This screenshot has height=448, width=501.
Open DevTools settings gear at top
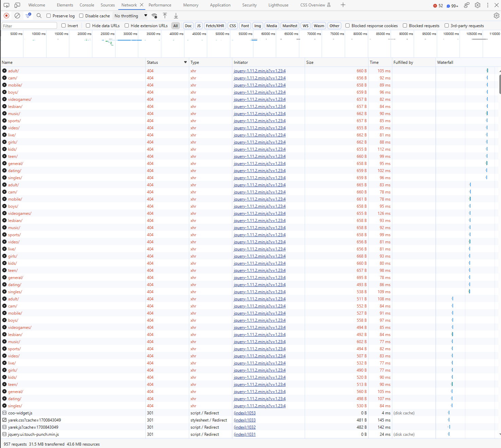click(x=478, y=5)
